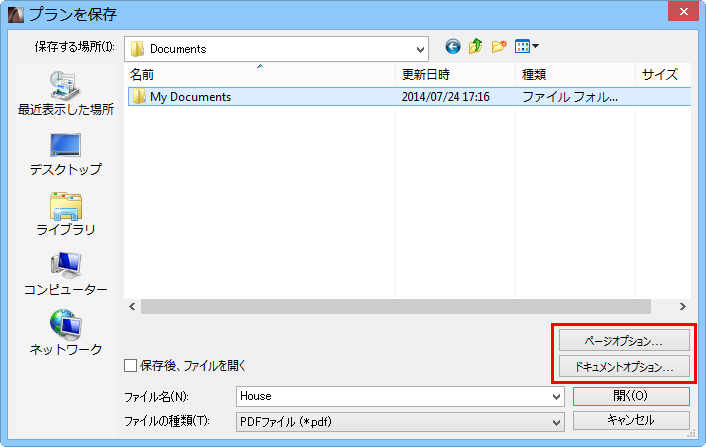Image resolution: width=706 pixels, height=447 pixels.
Task: Close the プランを保存 dialog
Action: 683,11
